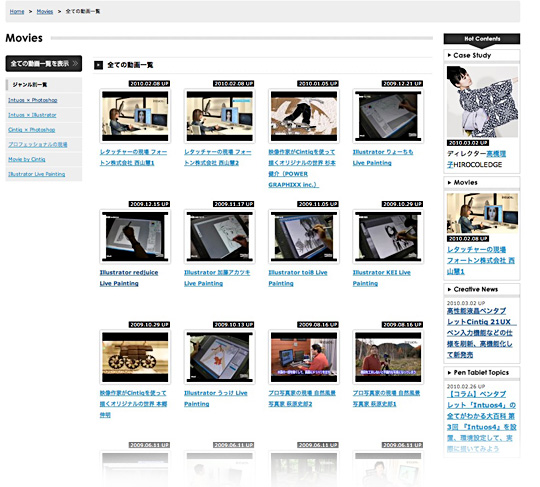The image size is (540, 487).
Task: Click Illustrator 加藤アカツキ Live Painting link
Action: coord(217,278)
